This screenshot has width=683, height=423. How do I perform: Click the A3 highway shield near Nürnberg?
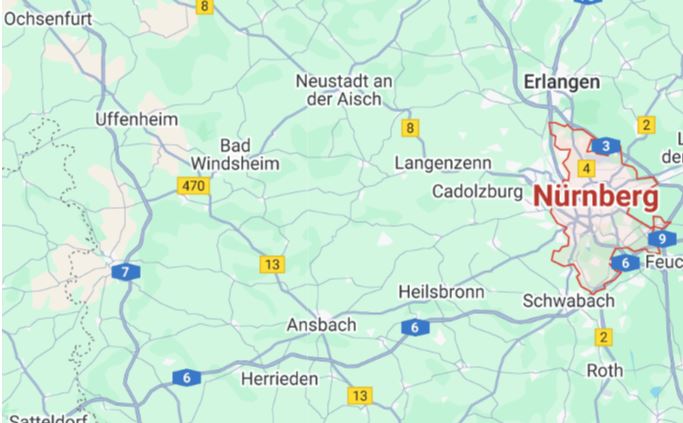(x=605, y=146)
